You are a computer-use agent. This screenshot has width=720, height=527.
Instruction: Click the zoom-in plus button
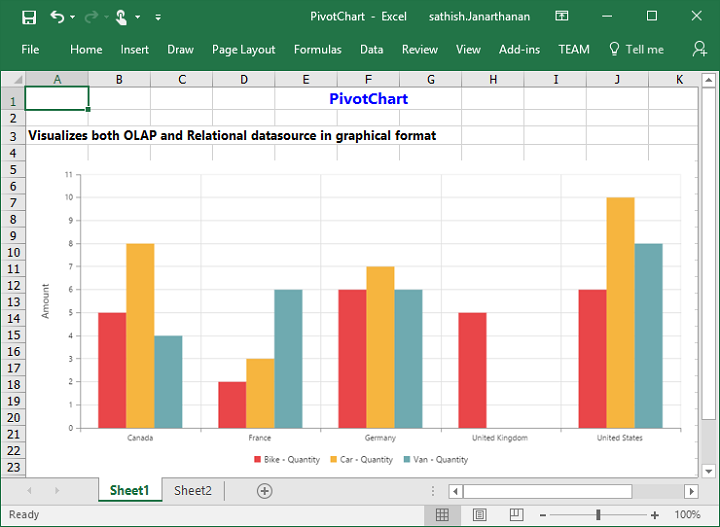(655, 515)
